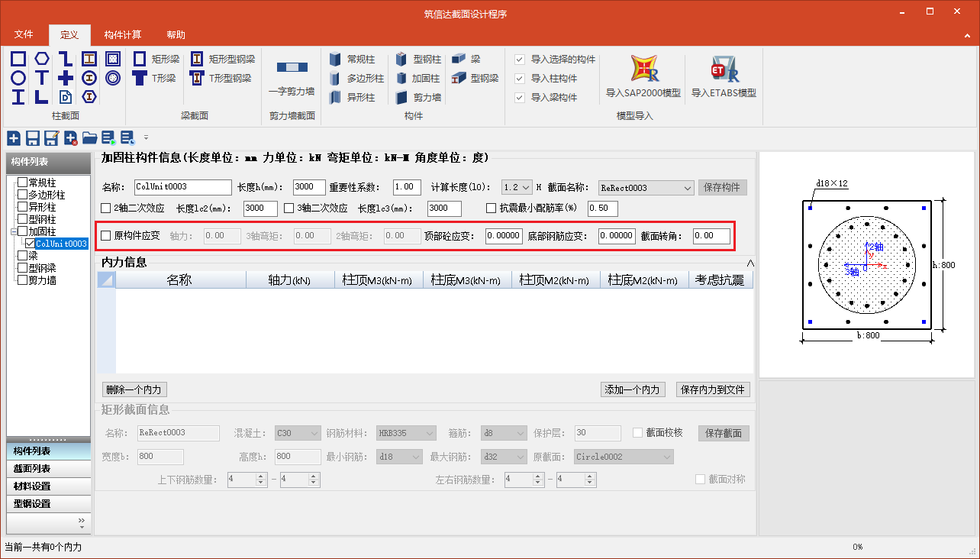Click the 保存内力到文件 button
This screenshot has height=559, width=980.
click(x=713, y=389)
